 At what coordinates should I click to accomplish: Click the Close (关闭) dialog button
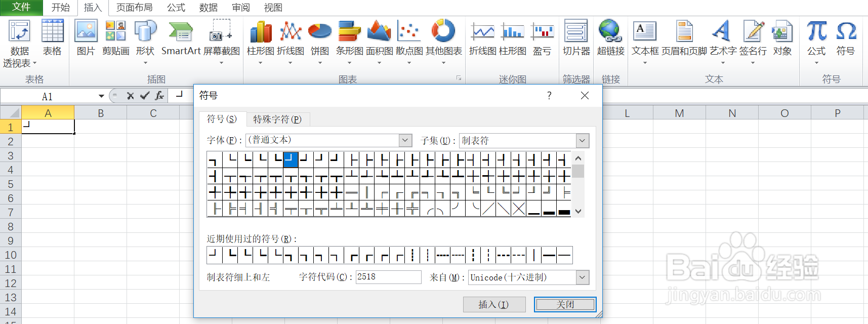coord(565,304)
